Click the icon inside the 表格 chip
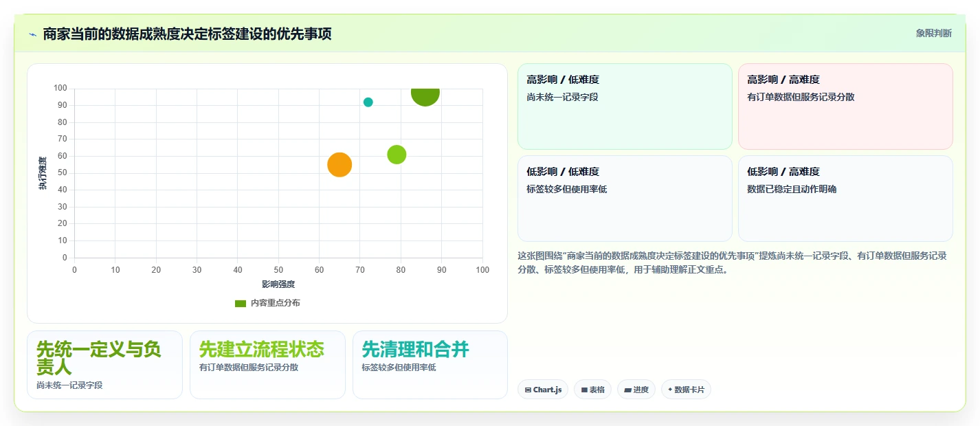Screen dimensions: 980x426 [584, 390]
